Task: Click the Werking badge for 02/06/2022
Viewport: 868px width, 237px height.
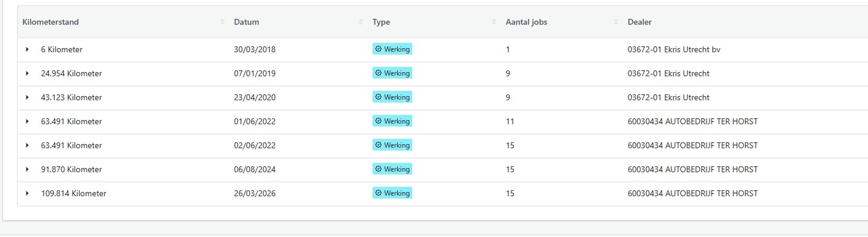Action: click(x=392, y=145)
